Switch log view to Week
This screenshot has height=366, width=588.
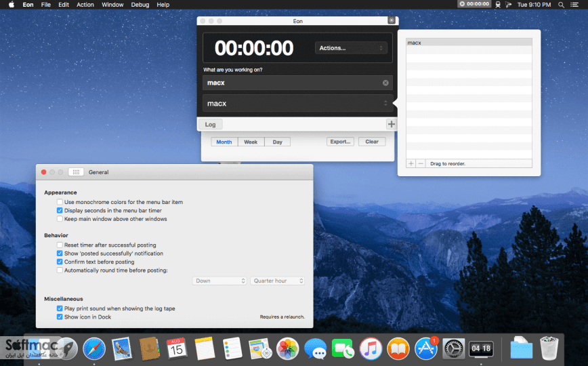(251, 142)
